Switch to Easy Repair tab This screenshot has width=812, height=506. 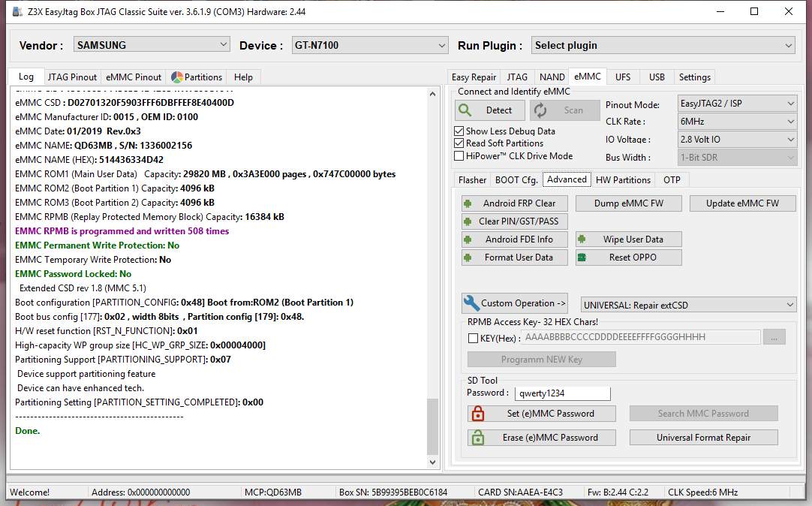click(474, 77)
